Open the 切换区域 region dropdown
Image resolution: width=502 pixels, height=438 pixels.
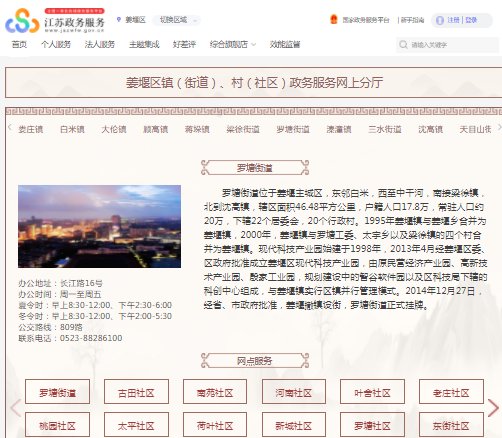coord(177,20)
